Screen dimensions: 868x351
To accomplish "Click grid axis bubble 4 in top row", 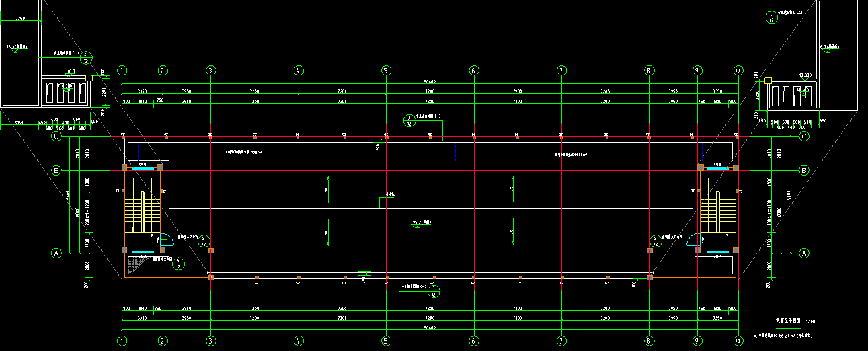I will pos(298,71).
